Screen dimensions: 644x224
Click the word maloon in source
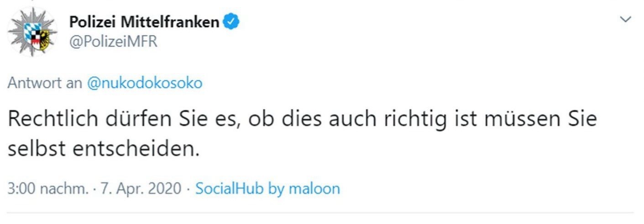(314, 188)
